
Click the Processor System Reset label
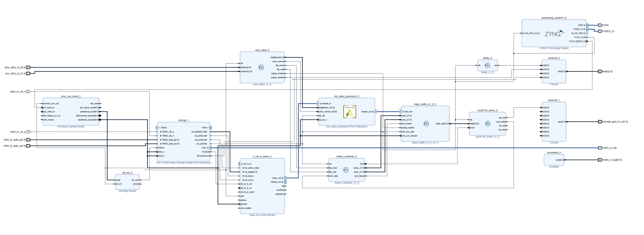pyautogui.click(x=71, y=127)
